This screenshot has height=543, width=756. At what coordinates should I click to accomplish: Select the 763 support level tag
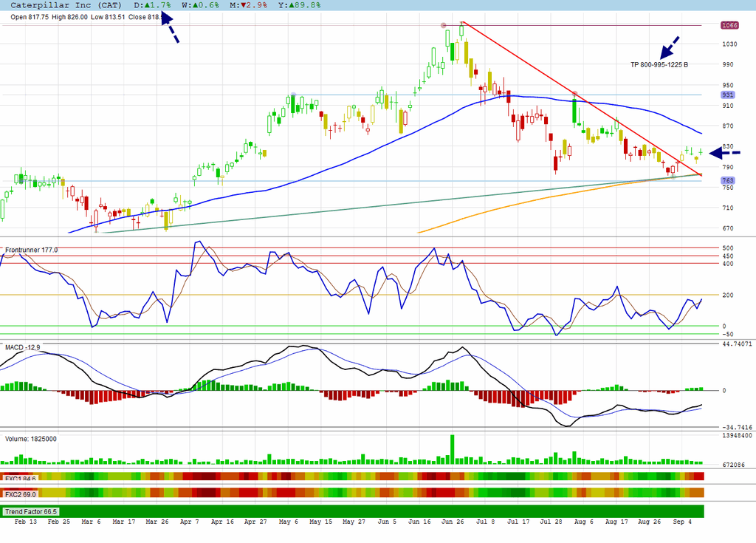(x=727, y=180)
